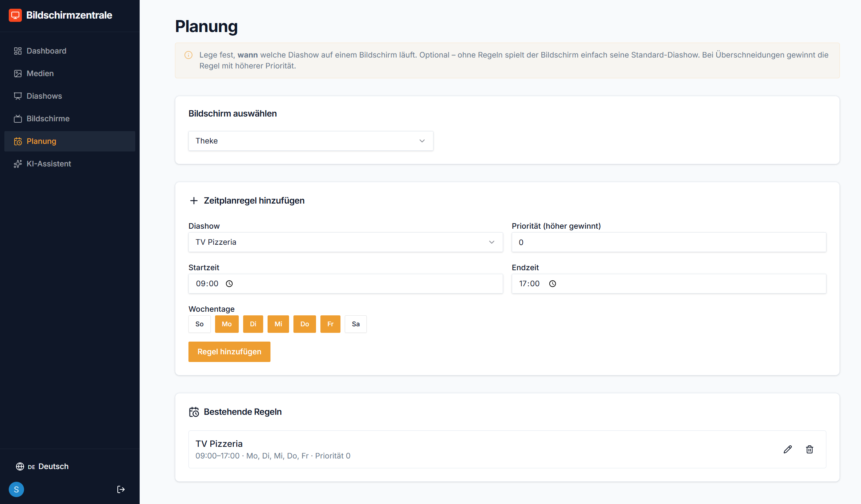Screen dimensions: 861x504
Task: Log out using the sign-out icon
Action: coord(121,489)
